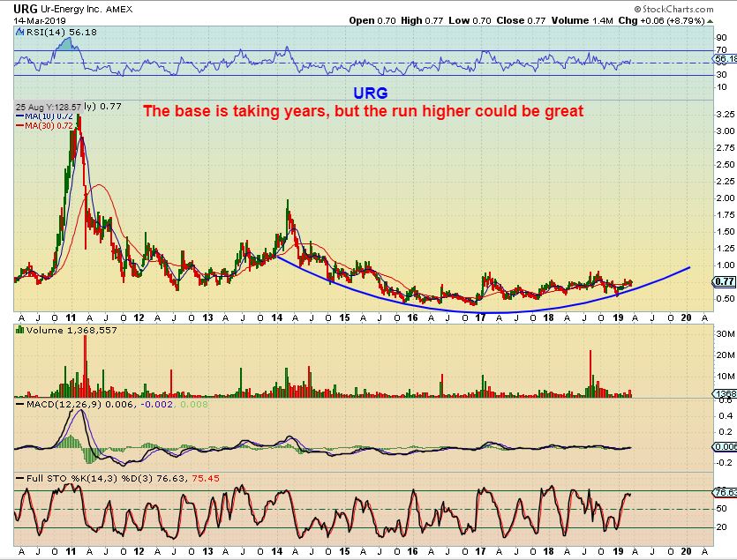Click the 0.4 MACD axis label

click(726, 415)
